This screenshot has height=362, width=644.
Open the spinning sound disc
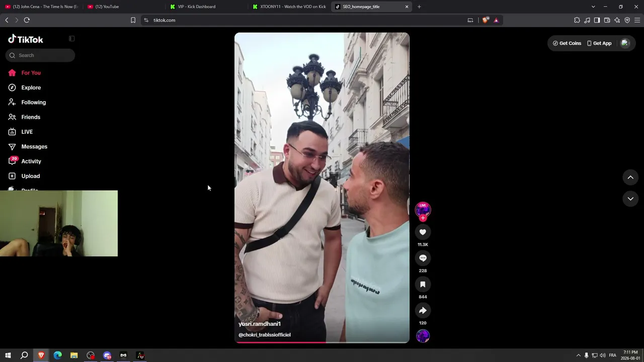423,336
